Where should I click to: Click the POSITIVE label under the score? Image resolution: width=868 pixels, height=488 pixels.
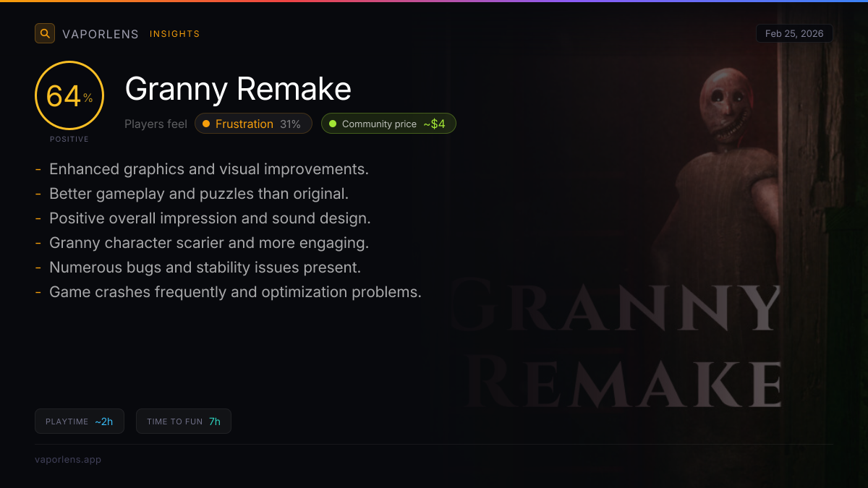click(69, 139)
